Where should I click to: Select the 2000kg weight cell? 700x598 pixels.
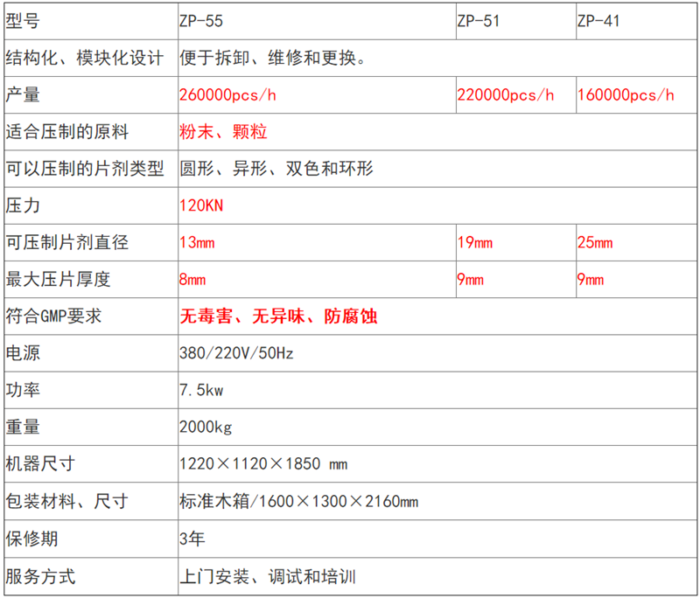(x=205, y=428)
